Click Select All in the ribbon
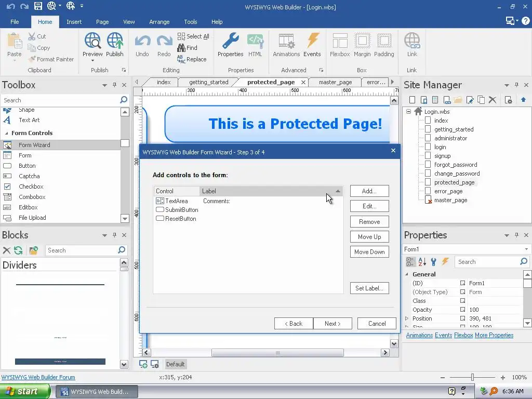Image resolution: width=532 pixels, height=399 pixels. point(193,36)
